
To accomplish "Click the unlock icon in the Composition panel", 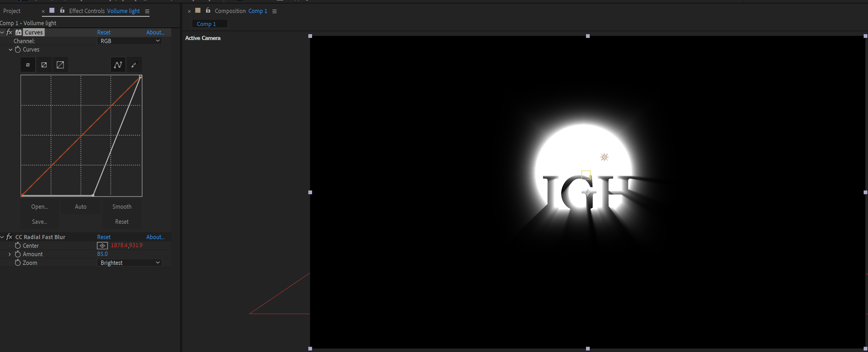I will coord(208,10).
